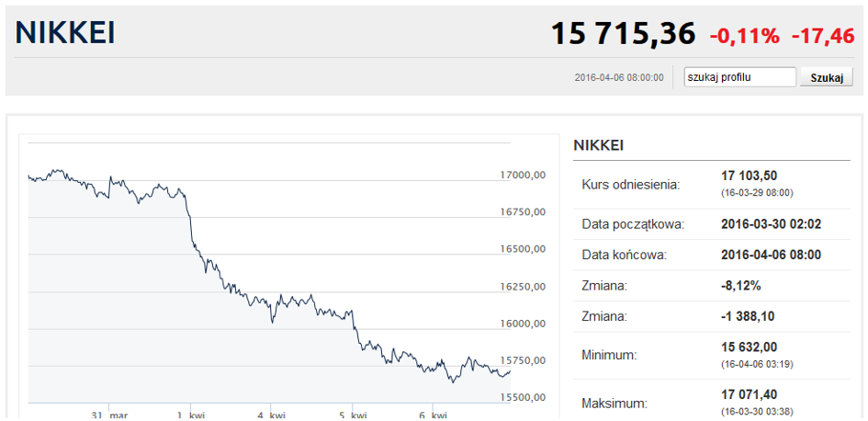Click the 2016-04-06 08:00:00 timestamp
The width and height of the screenshot is (868, 421).
(x=619, y=77)
